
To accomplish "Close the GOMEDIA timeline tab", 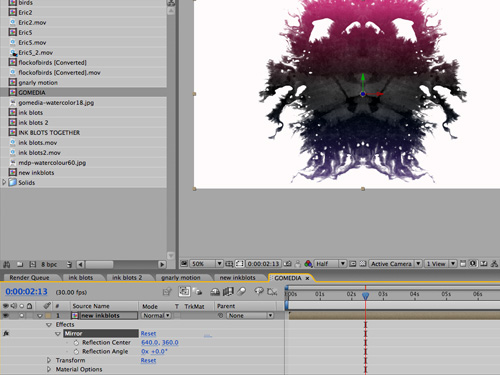I will click(x=307, y=278).
